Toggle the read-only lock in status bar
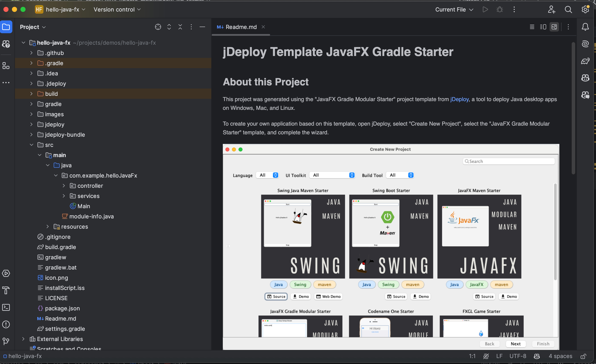This screenshot has height=364, width=596. tap(583, 356)
